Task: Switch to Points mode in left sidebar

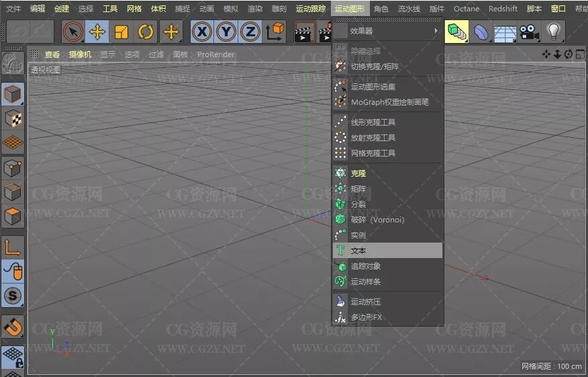Action: click(13, 167)
